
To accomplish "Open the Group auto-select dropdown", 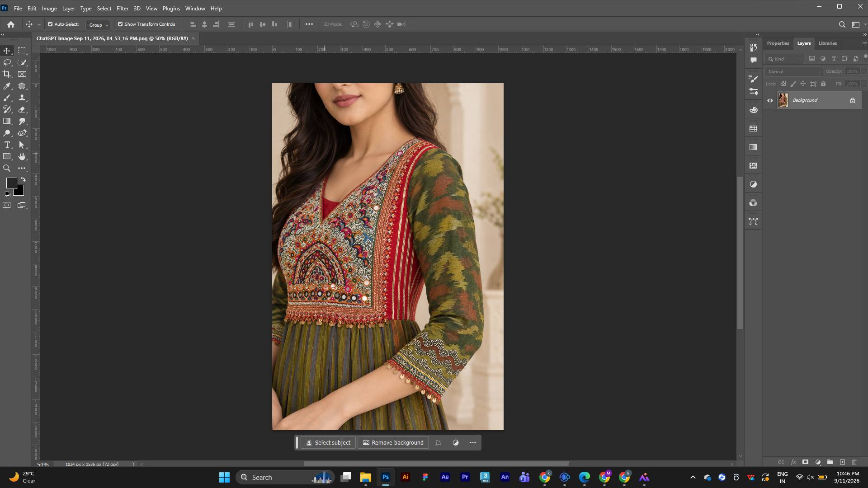I will (x=98, y=25).
